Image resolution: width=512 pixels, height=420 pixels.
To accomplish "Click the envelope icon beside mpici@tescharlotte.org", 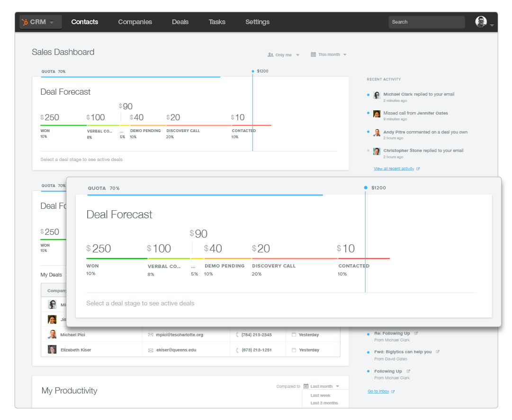I will 151,335.
